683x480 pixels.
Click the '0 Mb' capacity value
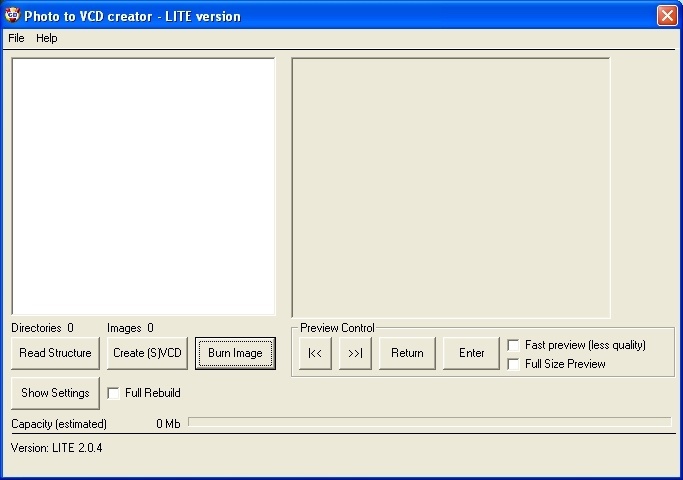168,424
